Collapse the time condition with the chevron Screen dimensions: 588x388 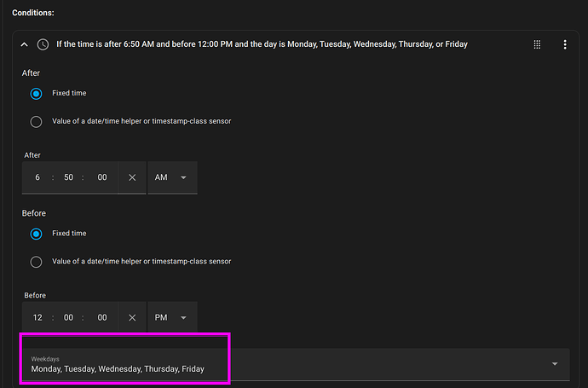click(x=25, y=44)
